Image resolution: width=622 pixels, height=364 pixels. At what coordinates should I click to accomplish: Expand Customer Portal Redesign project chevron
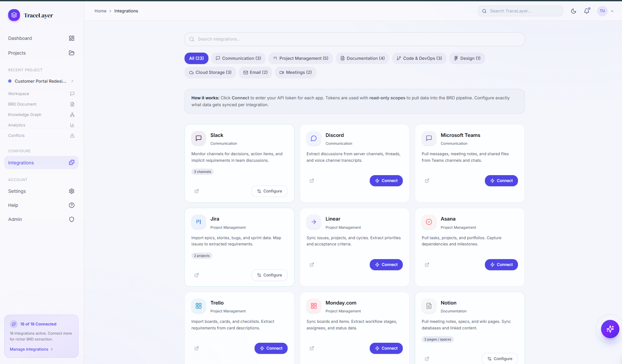72,81
